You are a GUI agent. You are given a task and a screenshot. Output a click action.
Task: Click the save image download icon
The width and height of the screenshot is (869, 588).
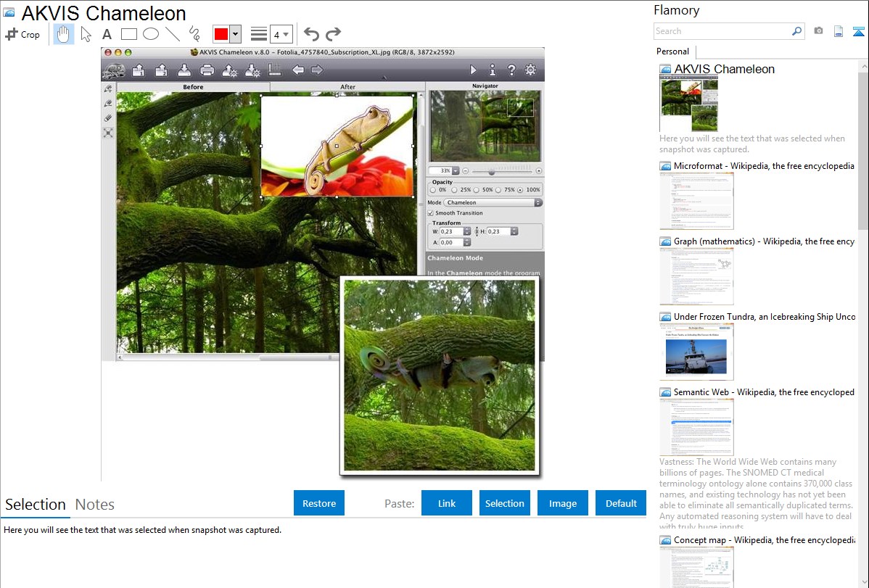(x=184, y=70)
